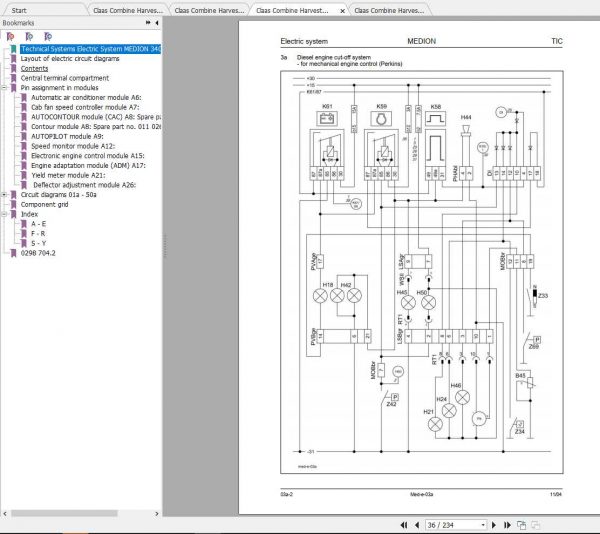
Task: Click the green bookmark icon of Technical Systems
Action: coord(13,49)
